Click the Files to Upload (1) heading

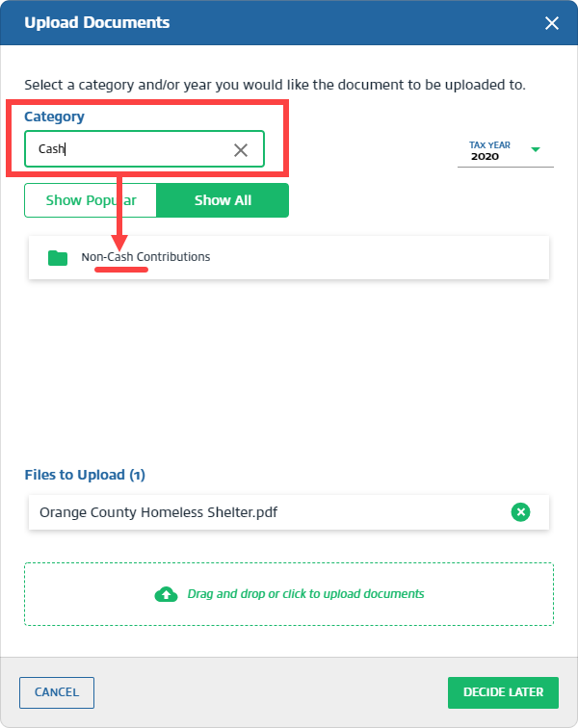pos(84,475)
